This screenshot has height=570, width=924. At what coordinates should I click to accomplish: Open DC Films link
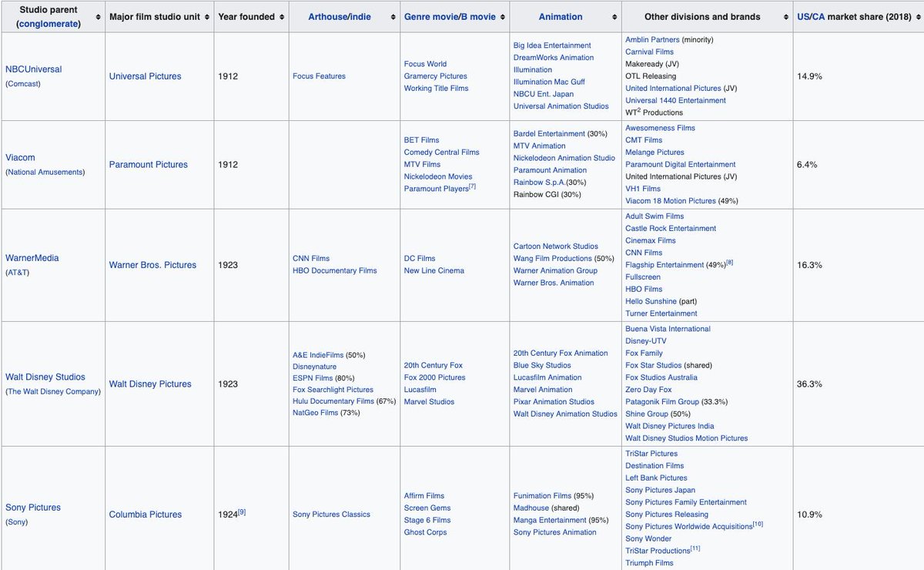[x=420, y=259]
